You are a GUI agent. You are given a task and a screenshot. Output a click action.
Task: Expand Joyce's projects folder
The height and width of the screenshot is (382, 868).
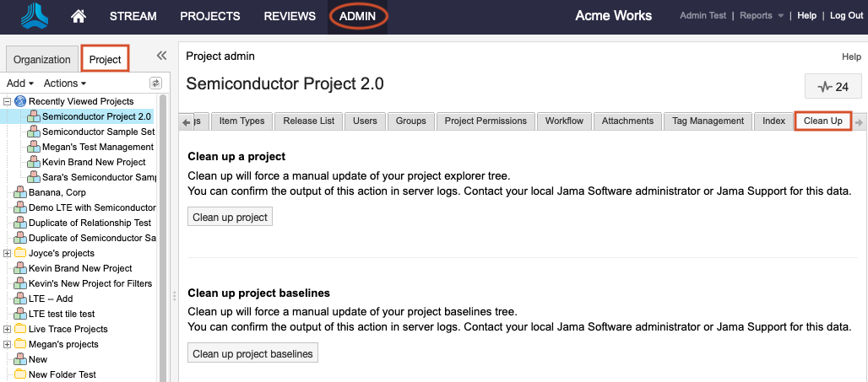(x=8, y=253)
